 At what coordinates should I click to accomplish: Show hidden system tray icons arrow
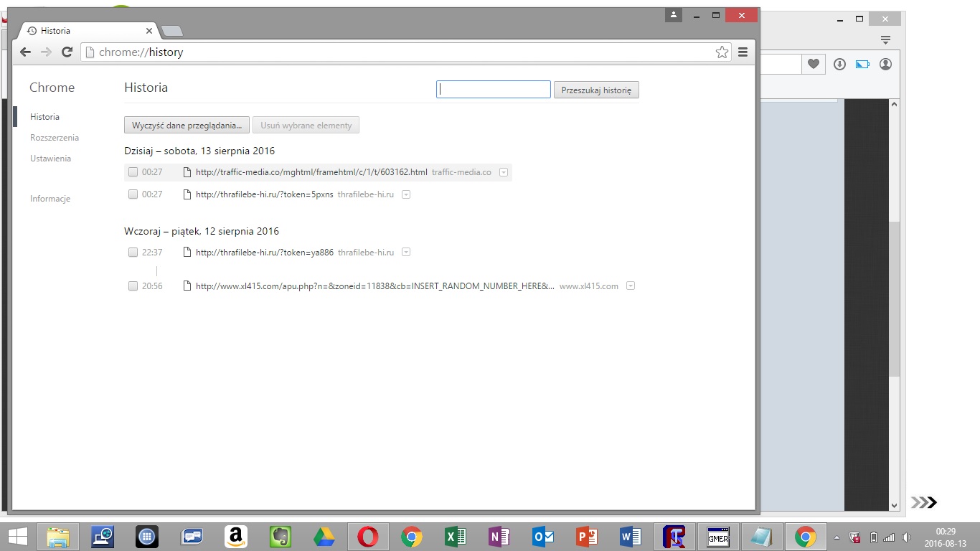coord(837,537)
